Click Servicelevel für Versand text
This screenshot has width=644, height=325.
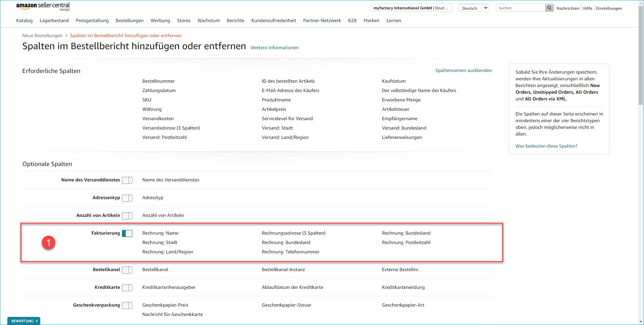click(x=287, y=118)
